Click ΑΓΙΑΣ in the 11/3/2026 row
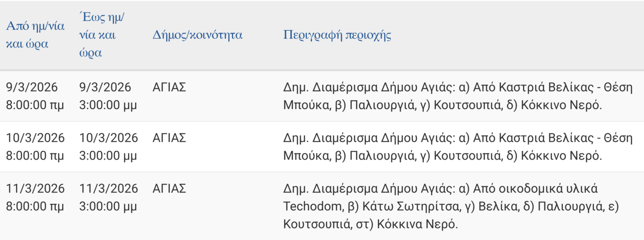The width and height of the screenshot is (644, 240). [169, 188]
